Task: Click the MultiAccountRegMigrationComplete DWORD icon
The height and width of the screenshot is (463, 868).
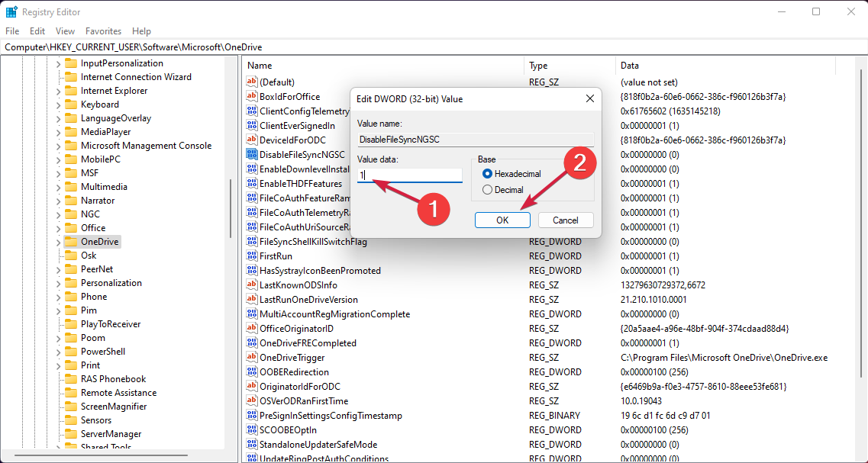Action: [x=252, y=314]
